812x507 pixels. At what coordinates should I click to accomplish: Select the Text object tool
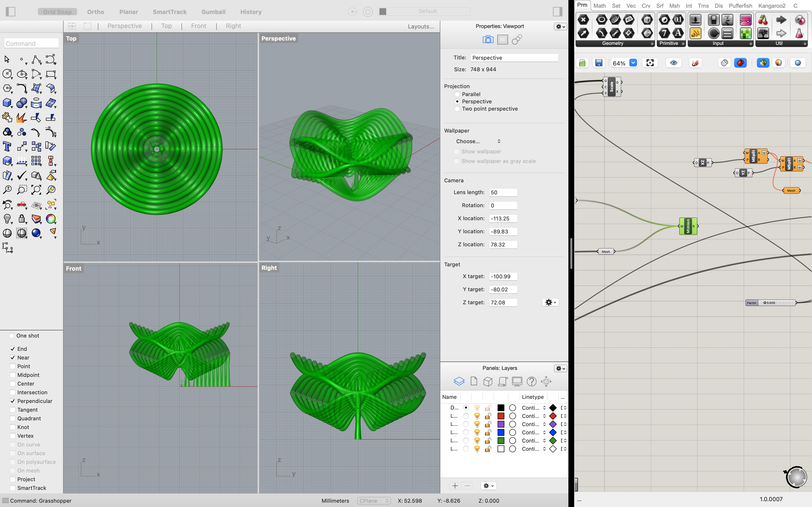[7, 147]
